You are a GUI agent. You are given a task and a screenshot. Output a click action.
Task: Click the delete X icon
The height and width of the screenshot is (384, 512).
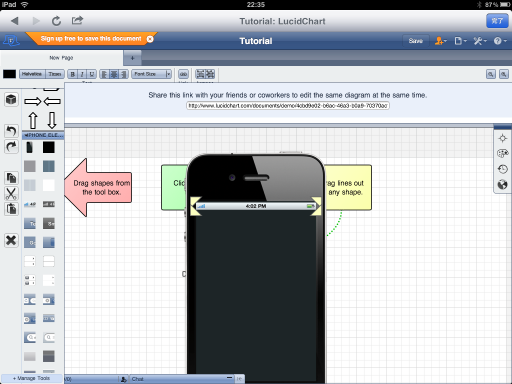click(11, 240)
